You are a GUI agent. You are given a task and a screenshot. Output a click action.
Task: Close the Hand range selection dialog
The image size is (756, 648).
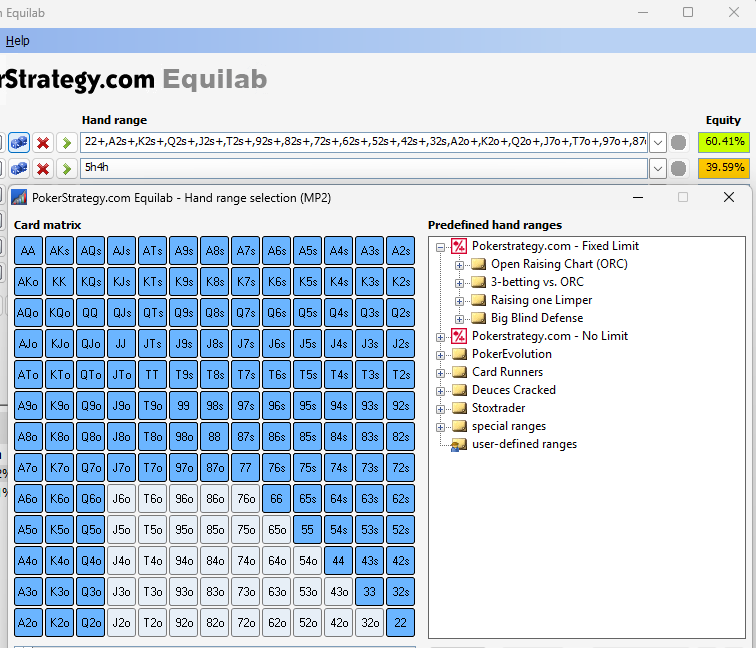click(729, 197)
